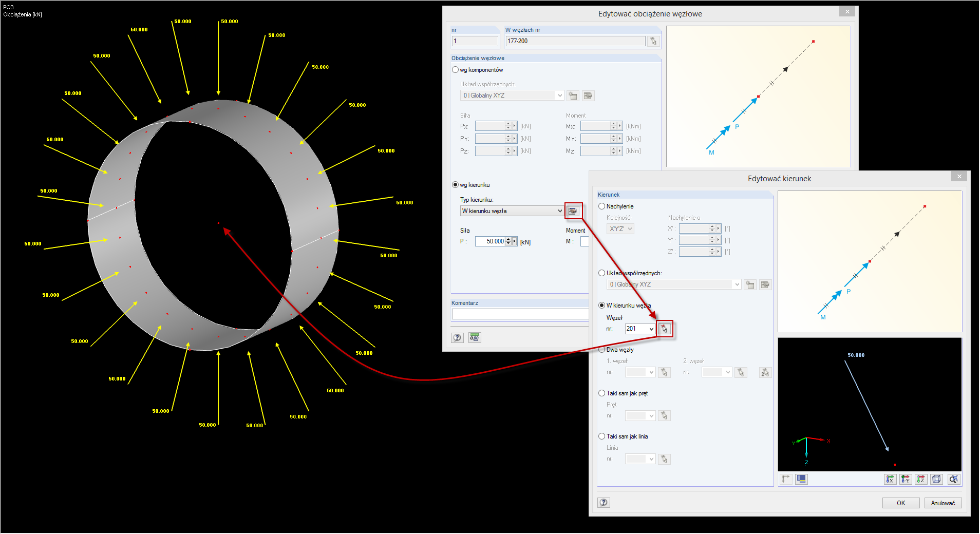Select wg komponentów radio button
980x534 pixels.
455,70
